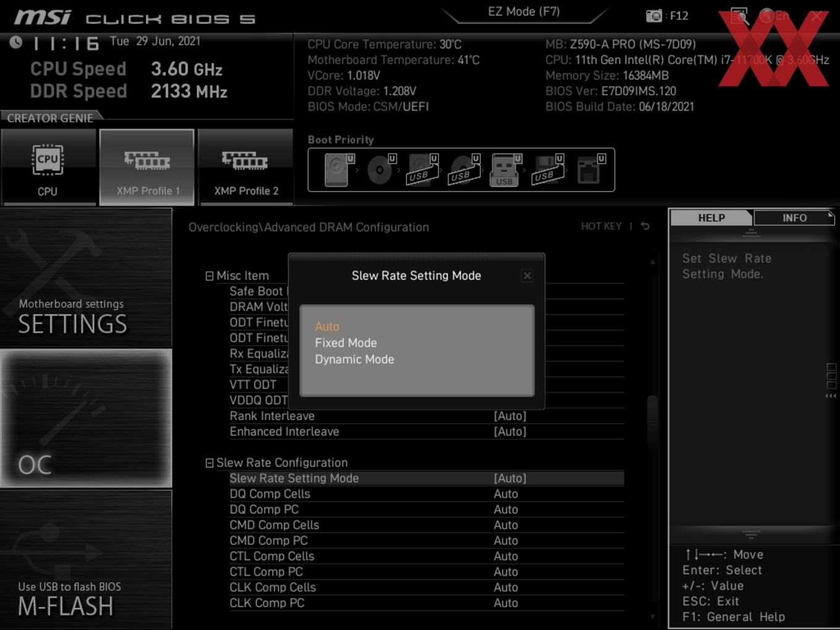The width and height of the screenshot is (840, 630).
Task: Select the Rx Equaliz row
Action: click(258, 353)
